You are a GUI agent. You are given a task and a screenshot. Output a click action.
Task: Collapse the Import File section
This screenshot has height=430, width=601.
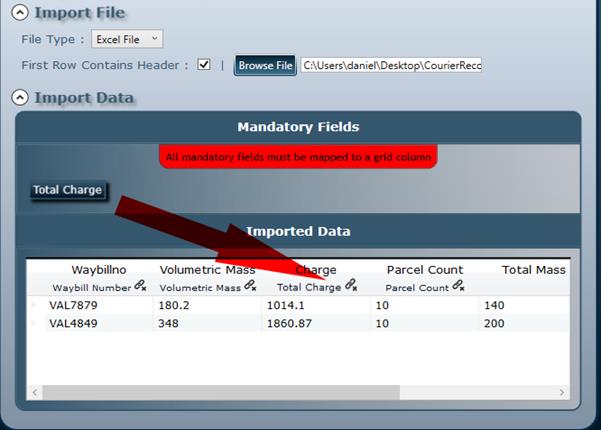point(20,13)
